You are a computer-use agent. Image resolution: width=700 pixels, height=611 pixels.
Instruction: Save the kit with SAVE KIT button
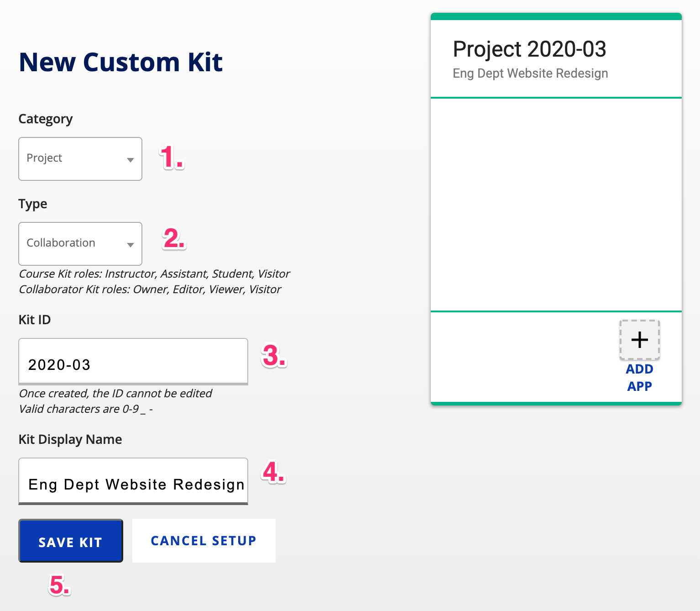coord(71,541)
